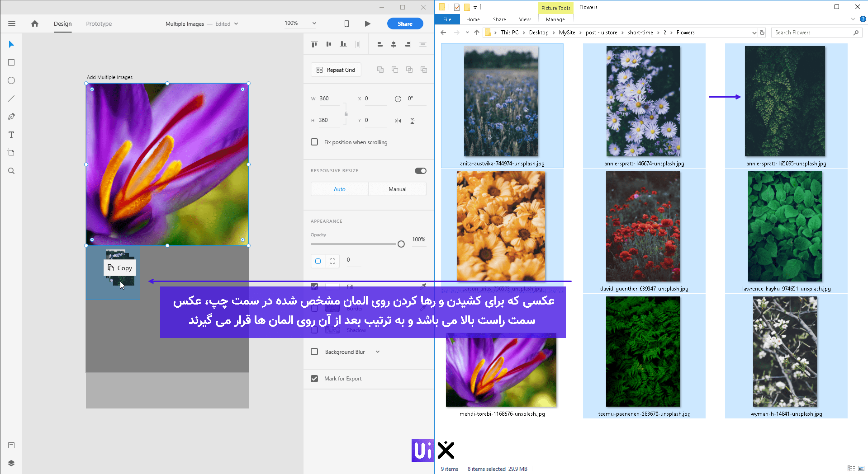868x474 pixels.
Task: Switch to the Design tab
Action: click(62, 24)
